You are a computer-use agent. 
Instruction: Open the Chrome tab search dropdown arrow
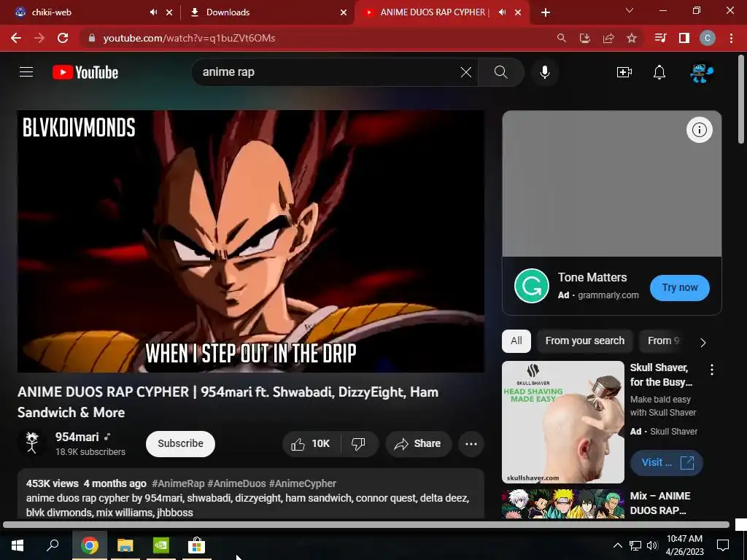click(630, 10)
